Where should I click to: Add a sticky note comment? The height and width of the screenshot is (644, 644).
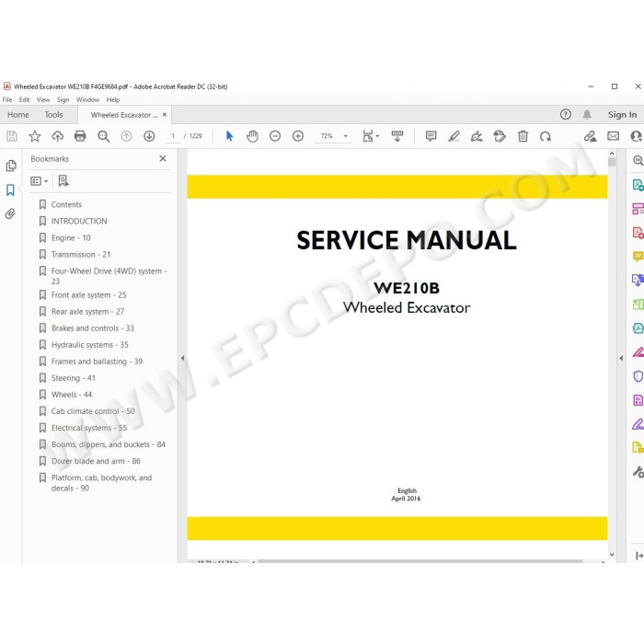coord(431,136)
